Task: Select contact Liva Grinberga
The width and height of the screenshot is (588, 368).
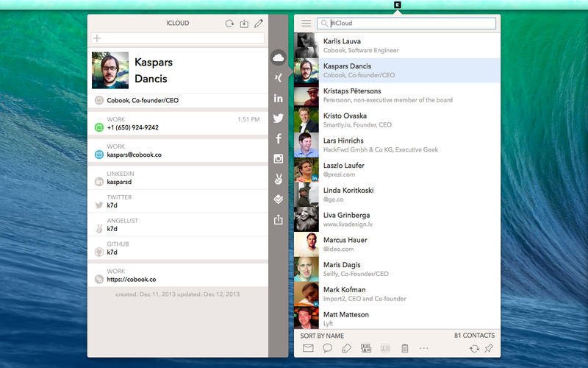Action: click(397, 219)
